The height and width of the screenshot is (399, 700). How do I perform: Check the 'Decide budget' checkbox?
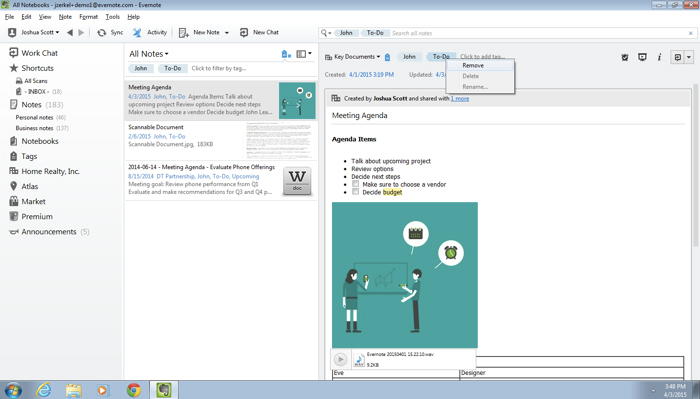click(x=355, y=192)
